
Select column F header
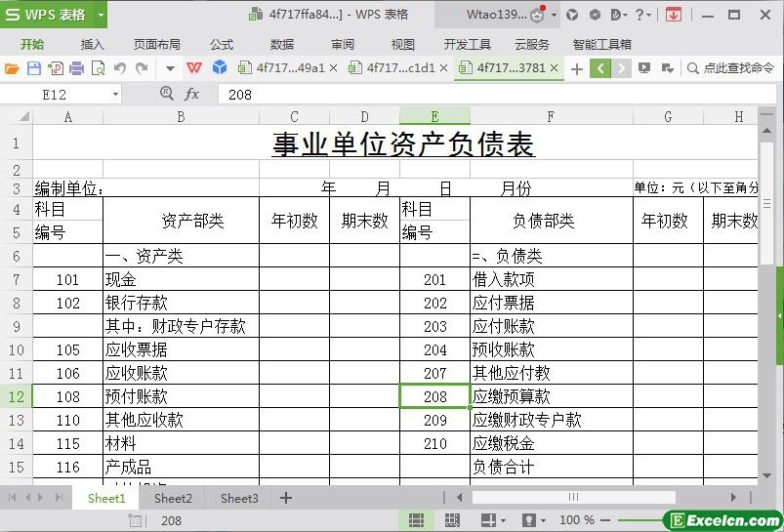(x=551, y=117)
